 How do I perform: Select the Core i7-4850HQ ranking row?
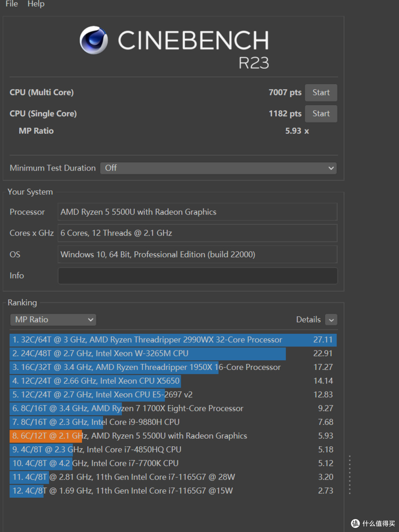pyautogui.click(x=173, y=449)
